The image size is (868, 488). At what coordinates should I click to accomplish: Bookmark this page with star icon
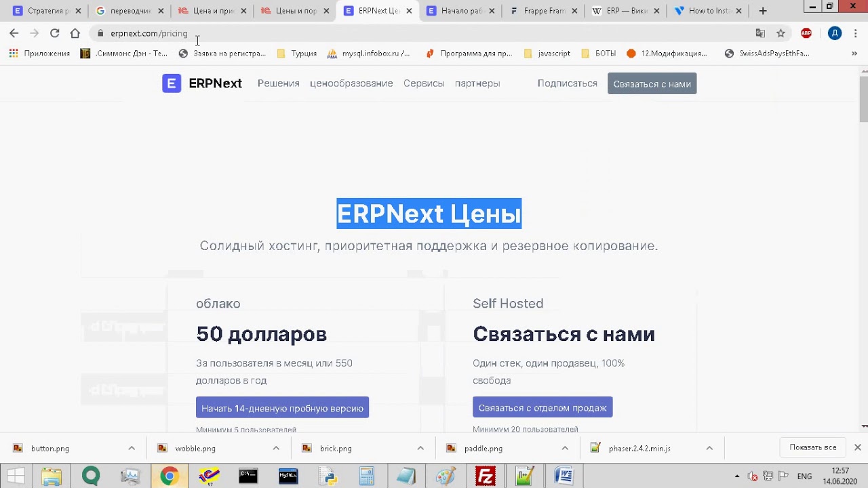click(x=781, y=33)
